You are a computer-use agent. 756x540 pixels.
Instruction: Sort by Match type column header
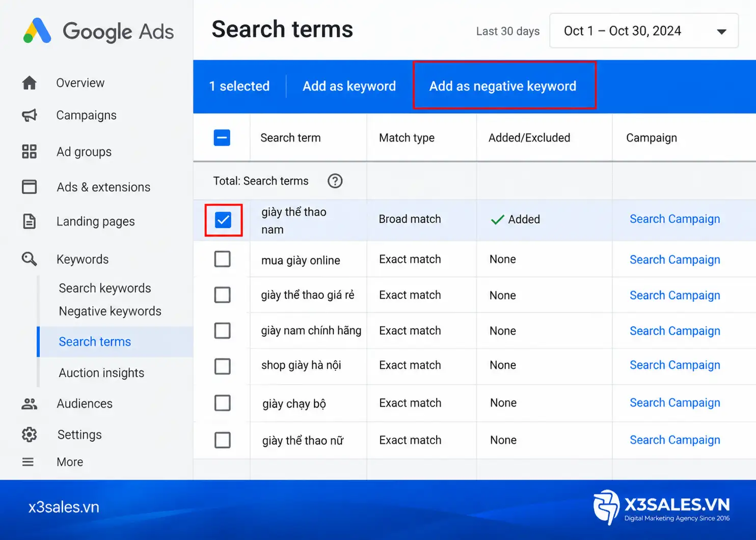(407, 138)
